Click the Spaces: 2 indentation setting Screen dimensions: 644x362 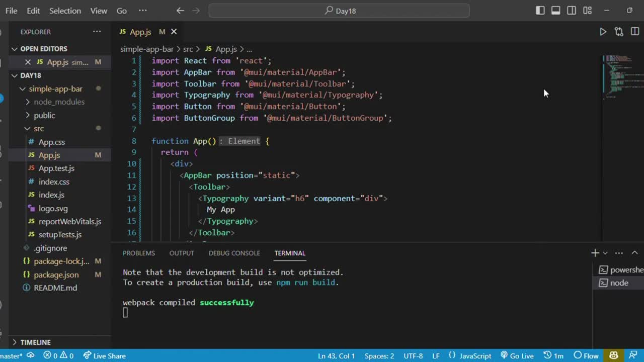(x=379, y=355)
